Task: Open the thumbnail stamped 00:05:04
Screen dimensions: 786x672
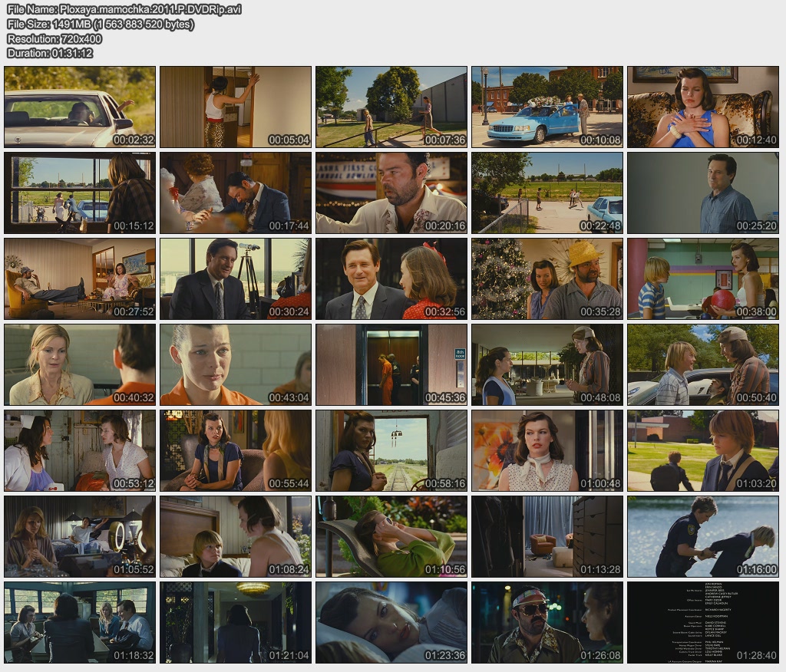Action: [236, 107]
